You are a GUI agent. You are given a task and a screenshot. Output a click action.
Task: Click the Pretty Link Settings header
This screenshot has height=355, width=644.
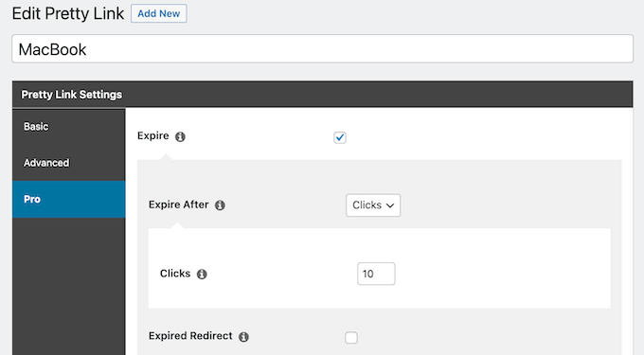(322, 95)
